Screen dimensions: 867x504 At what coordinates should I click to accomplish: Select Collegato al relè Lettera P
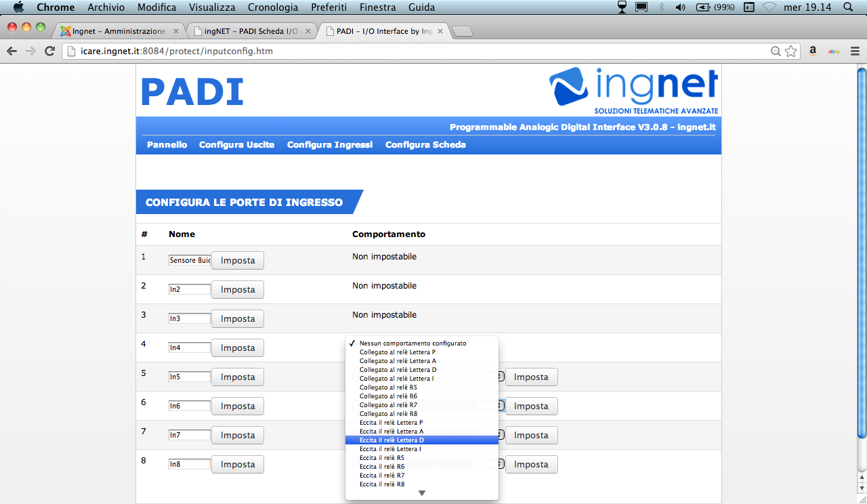click(x=422, y=352)
